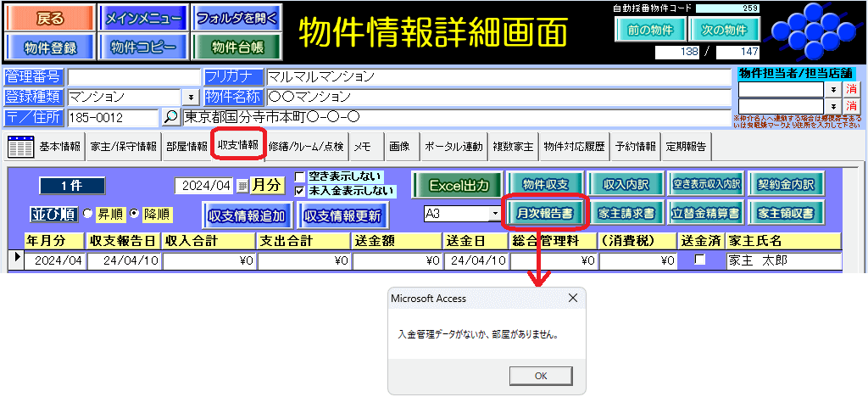Uncheck the 未入金表示しない checkbox
The image size is (868, 397).
coord(300,191)
